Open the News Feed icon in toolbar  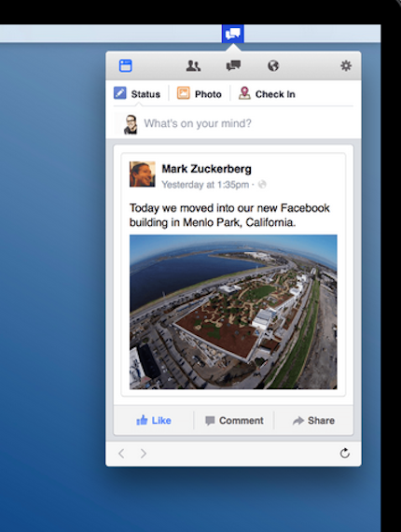tap(125, 65)
